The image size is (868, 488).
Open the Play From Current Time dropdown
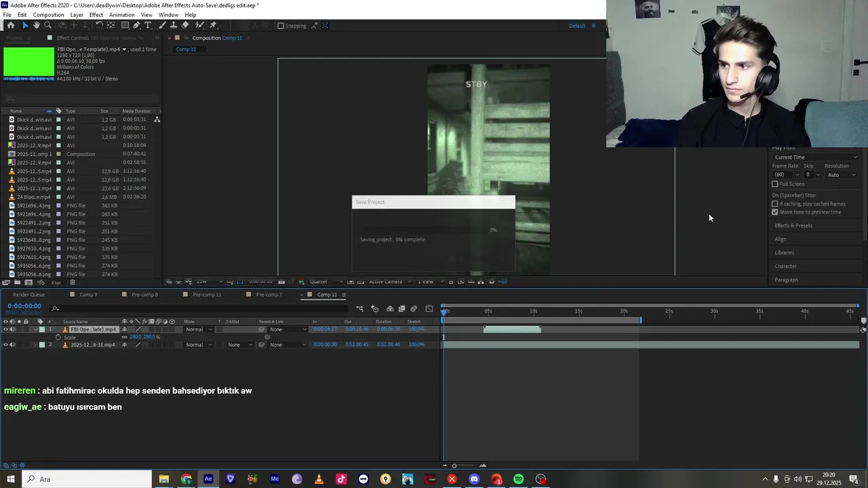(x=816, y=157)
